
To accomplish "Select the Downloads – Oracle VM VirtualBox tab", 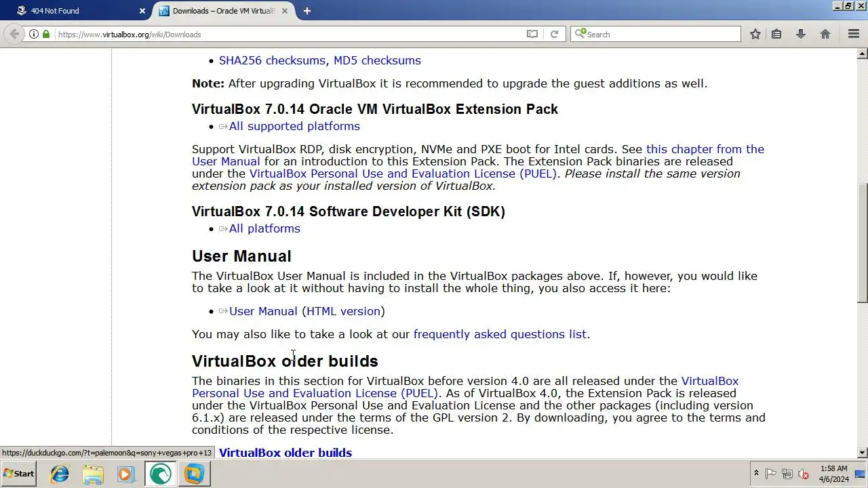I will 222,11.
